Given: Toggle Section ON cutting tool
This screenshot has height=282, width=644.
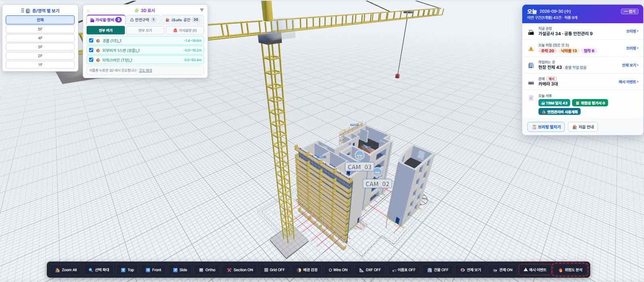Looking at the screenshot, I should point(240,270).
